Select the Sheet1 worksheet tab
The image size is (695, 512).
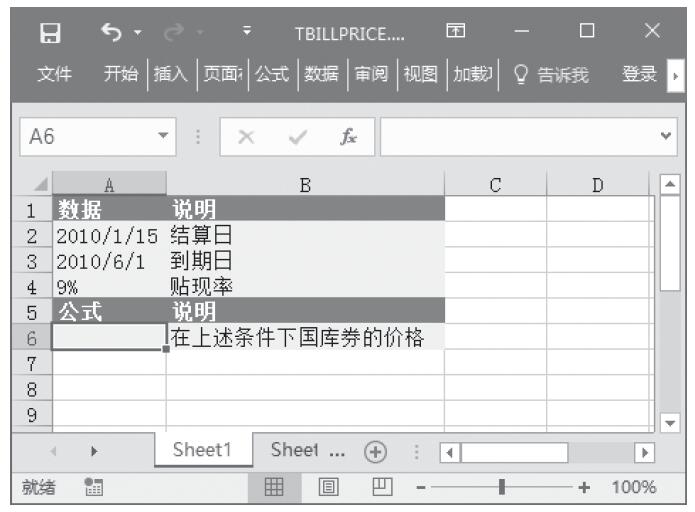click(203, 450)
